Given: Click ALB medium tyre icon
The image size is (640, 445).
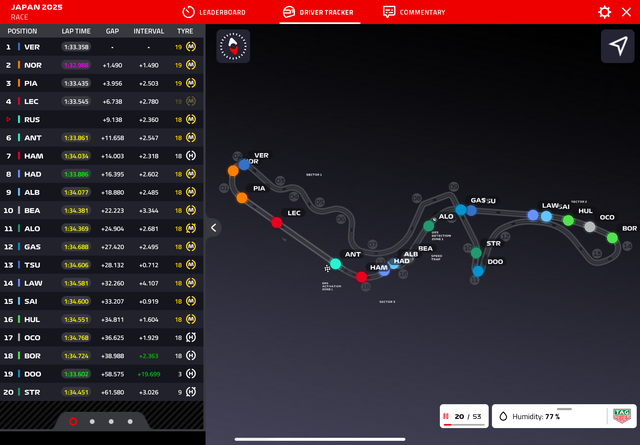Looking at the screenshot, I should [x=191, y=192].
